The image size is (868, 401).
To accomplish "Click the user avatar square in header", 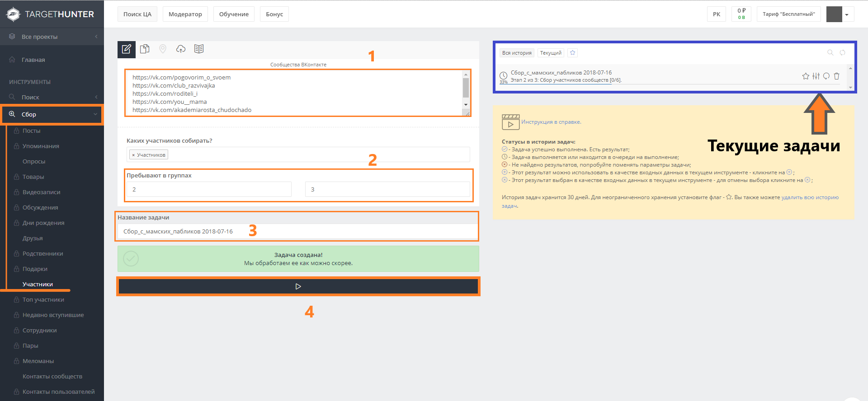I will [x=834, y=14].
